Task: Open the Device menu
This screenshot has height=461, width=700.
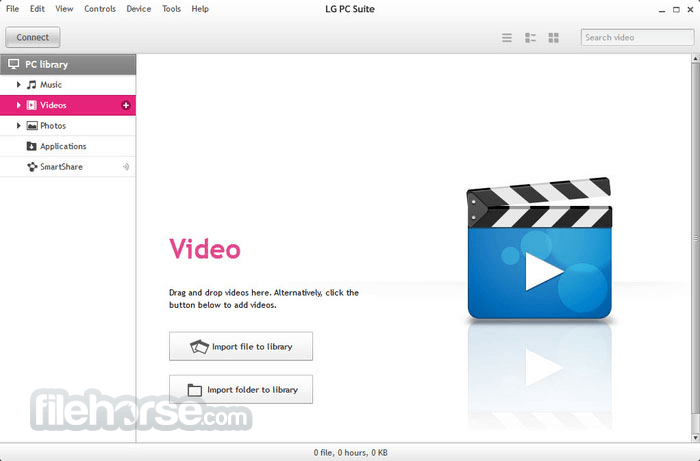Action: (139, 9)
